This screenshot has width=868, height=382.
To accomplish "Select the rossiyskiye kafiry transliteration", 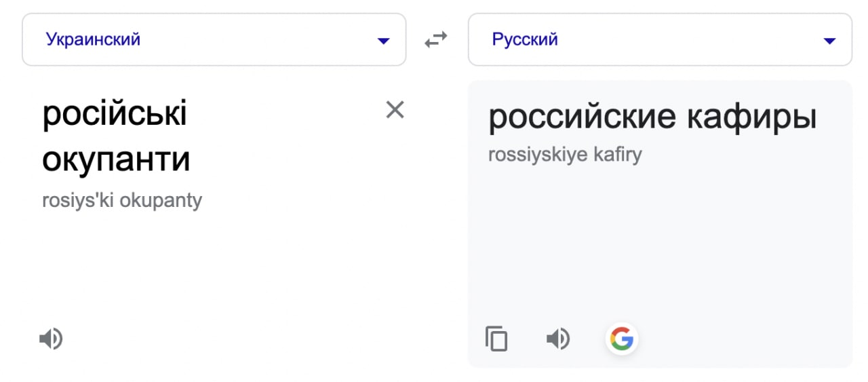I will coord(565,155).
